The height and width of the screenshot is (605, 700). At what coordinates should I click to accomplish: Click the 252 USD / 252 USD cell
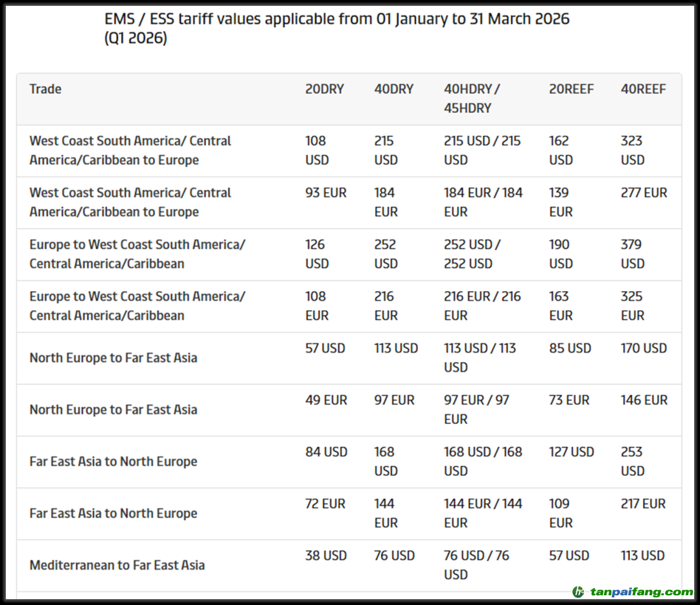[471, 254]
